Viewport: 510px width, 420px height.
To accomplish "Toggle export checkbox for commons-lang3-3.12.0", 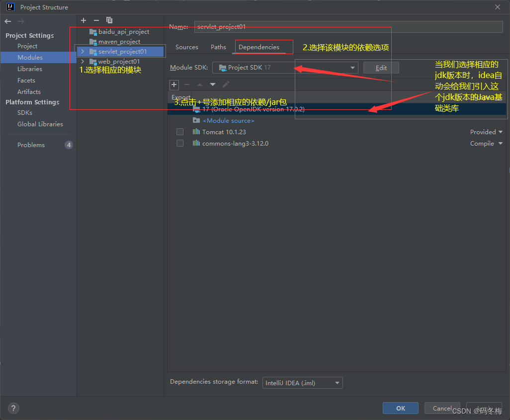I will coord(180,143).
